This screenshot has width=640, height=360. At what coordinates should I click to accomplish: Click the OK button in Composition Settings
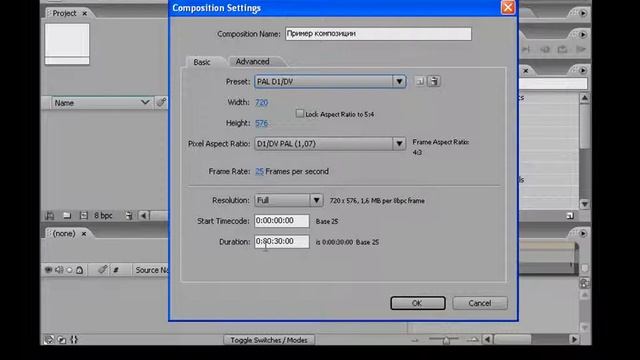(418, 303)
